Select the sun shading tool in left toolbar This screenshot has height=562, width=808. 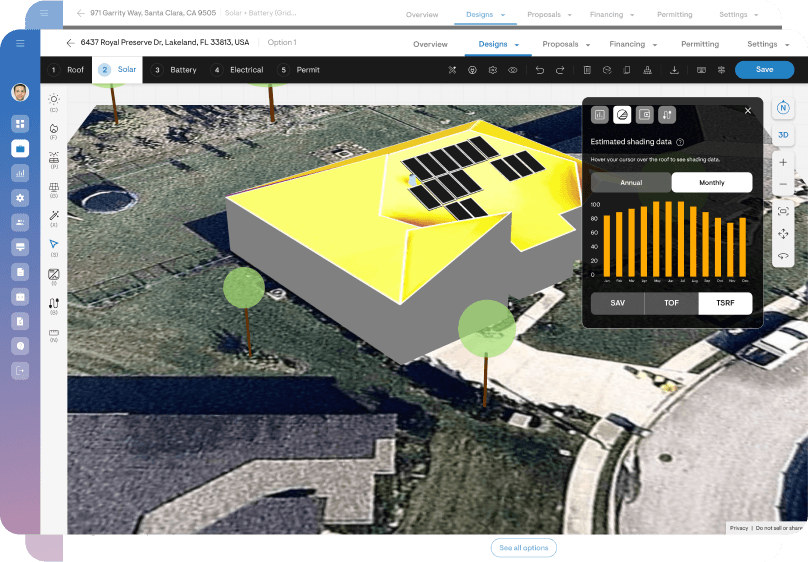(x=54, y=99)
